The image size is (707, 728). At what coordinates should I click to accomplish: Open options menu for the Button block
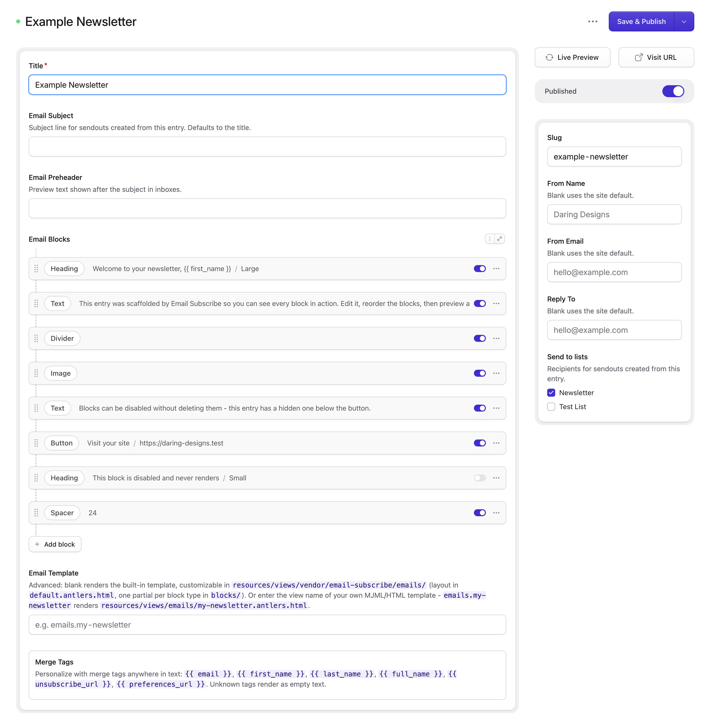click(496, 443)
